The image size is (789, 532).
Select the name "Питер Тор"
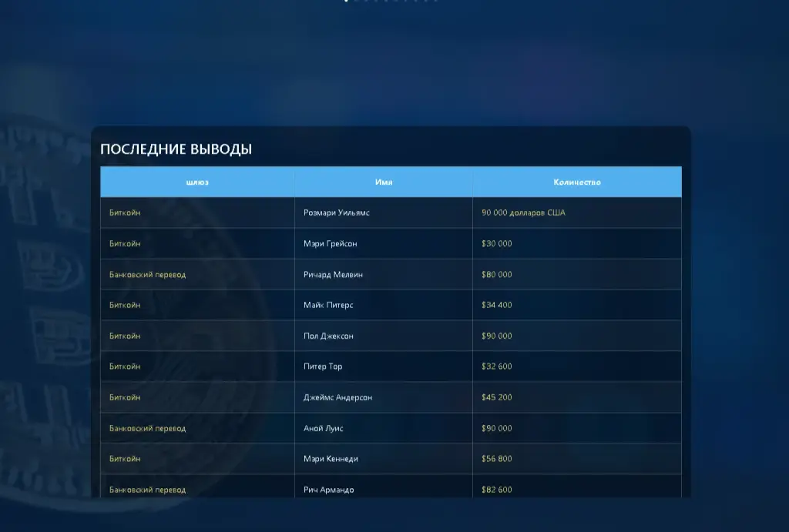click(x=323, y=366)
